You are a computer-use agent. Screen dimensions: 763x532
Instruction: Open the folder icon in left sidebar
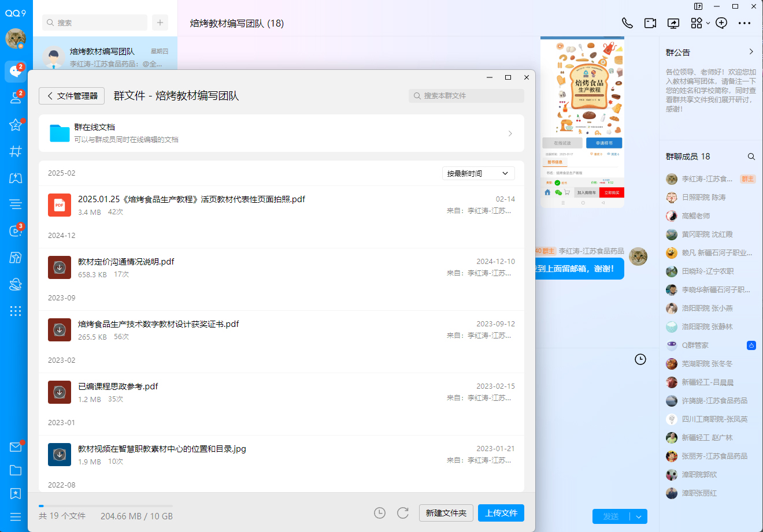[x=16, y=470]
